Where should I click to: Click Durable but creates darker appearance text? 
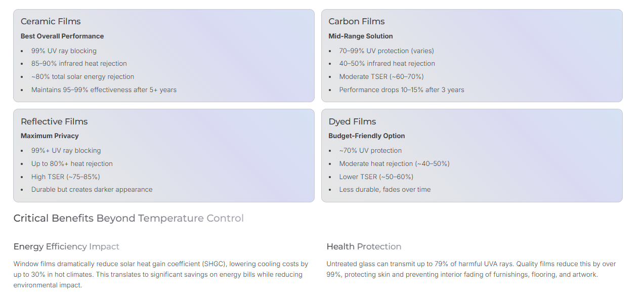pos(92,189)
